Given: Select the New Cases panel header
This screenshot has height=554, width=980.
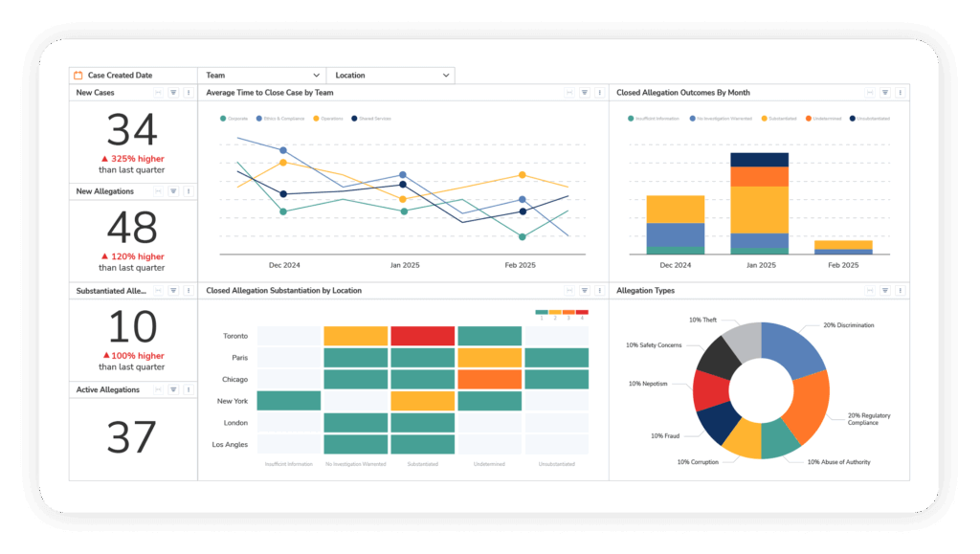Looking at the screenshot, I should point(94,93).
